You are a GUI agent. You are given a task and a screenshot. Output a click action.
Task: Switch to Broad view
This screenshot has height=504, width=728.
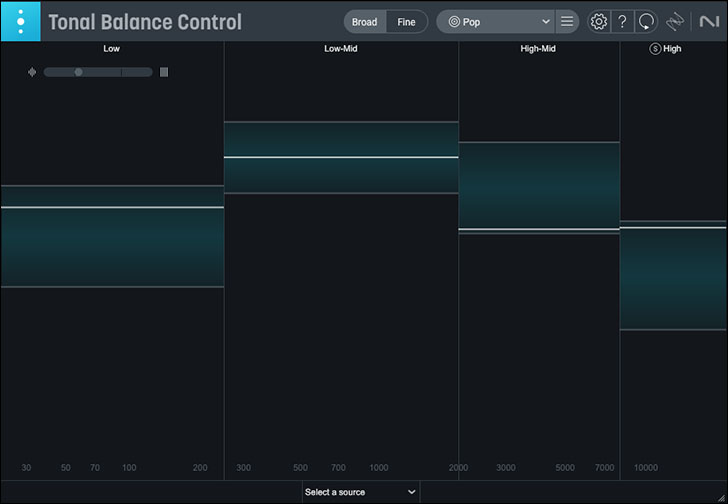click(364, 22)
